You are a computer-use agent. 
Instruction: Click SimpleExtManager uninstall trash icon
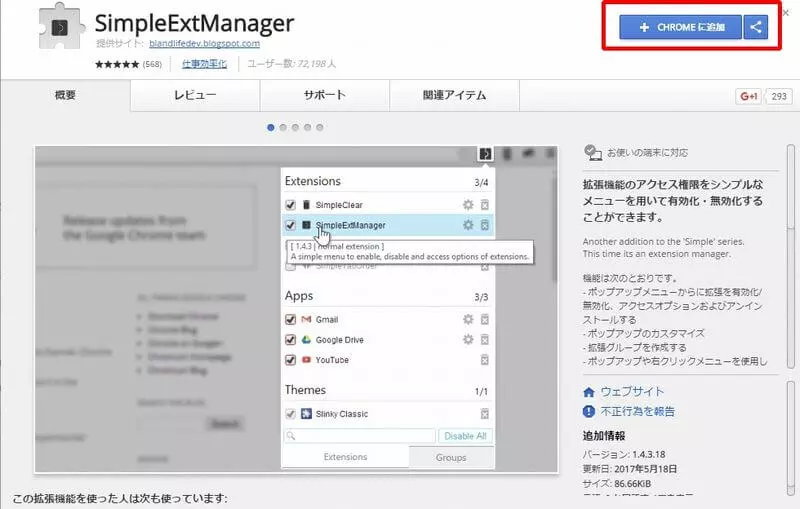coord(485,225)
